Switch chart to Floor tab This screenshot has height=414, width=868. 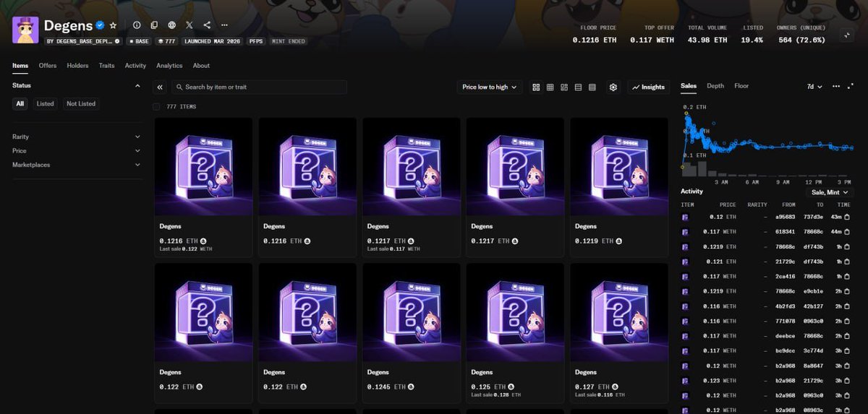[x=741, y=85]
